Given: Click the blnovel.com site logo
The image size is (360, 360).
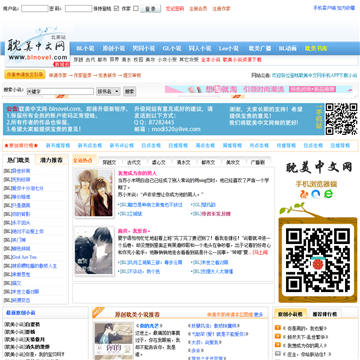Looking at the screenshot, I should point(37,48).
